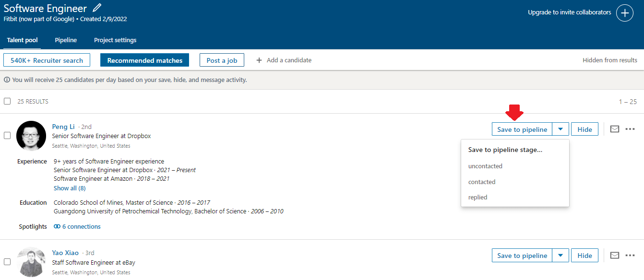
Task: Save Yao Xiao to pipeline
Action: click(x=522, y=256)
